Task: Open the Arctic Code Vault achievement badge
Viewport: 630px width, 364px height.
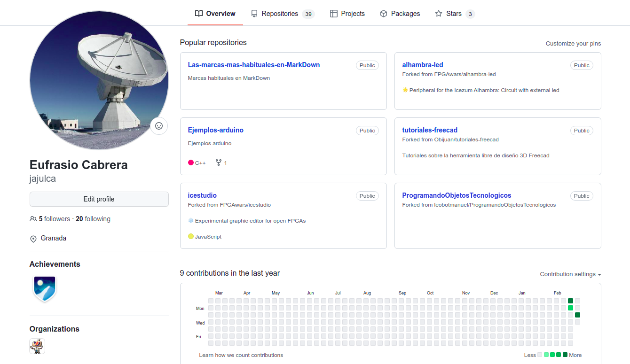Action: (x=45, y=288)
